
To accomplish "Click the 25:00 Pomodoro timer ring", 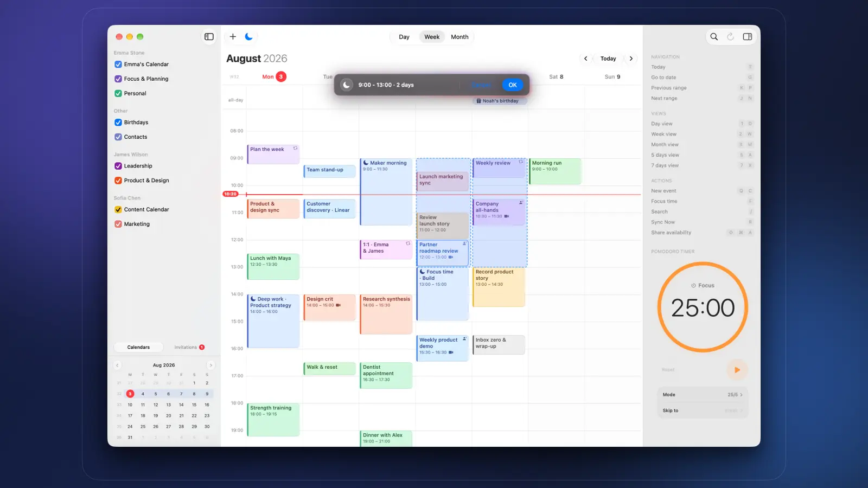I will 703,307.
